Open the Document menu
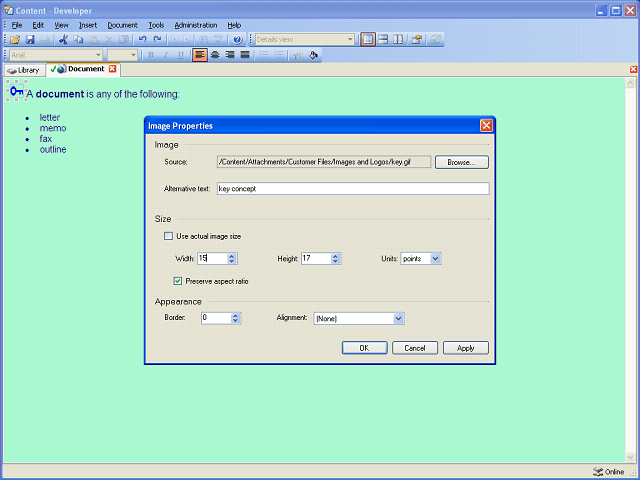 (122, 25)
